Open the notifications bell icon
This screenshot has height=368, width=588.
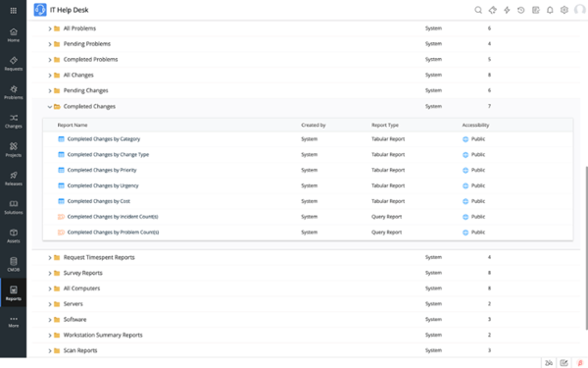(550, 10)
